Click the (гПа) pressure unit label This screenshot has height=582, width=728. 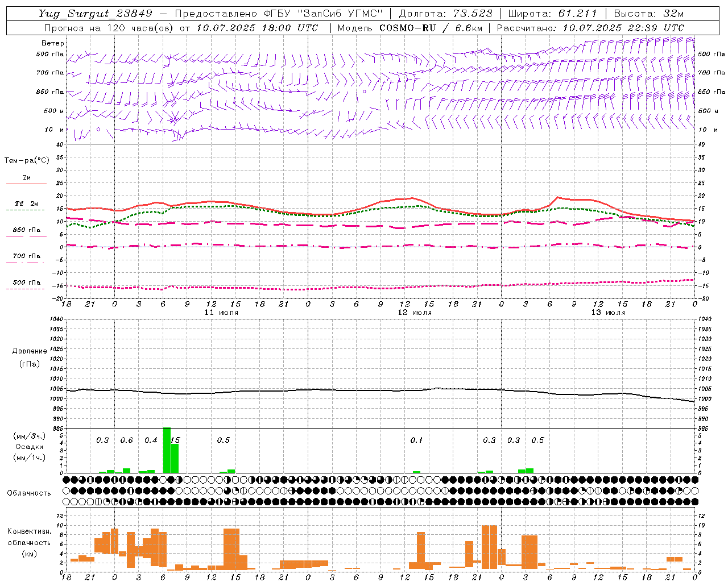point(30,364)
